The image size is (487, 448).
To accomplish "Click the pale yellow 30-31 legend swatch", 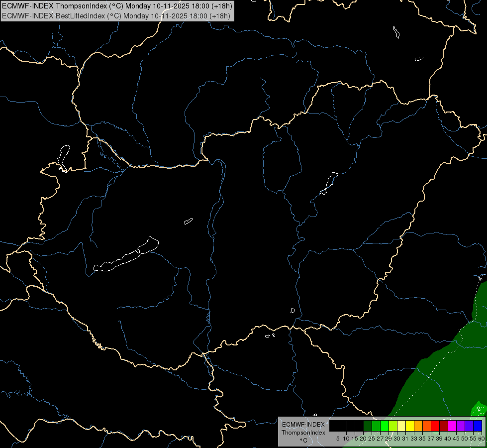I will point(401,426).
